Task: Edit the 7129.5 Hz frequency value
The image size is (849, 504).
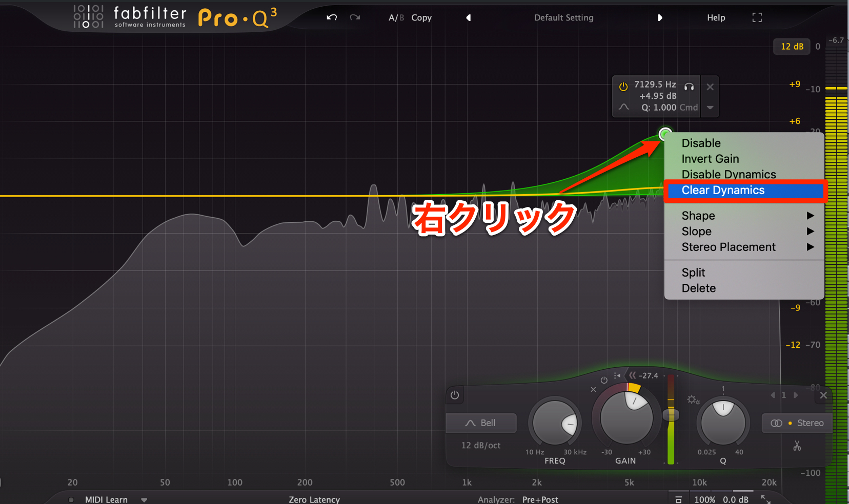Action: tap(655, 84)
